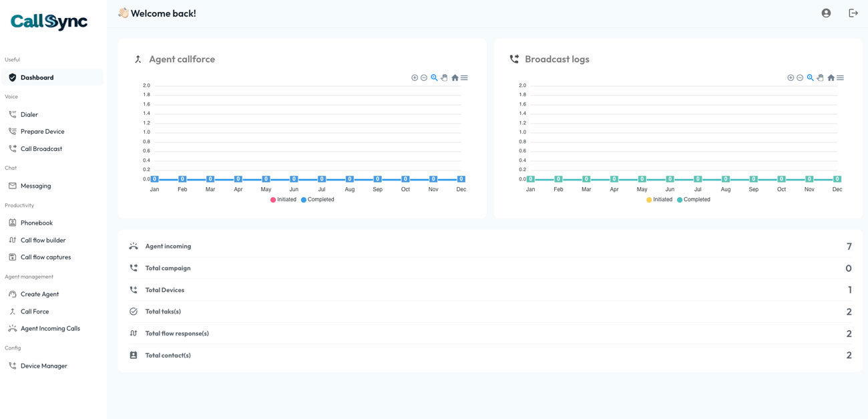This screenshot has height=419, width=868.
Task: Open hamburger menu on Broadcast logs chart
Action: tap(840, 78)
